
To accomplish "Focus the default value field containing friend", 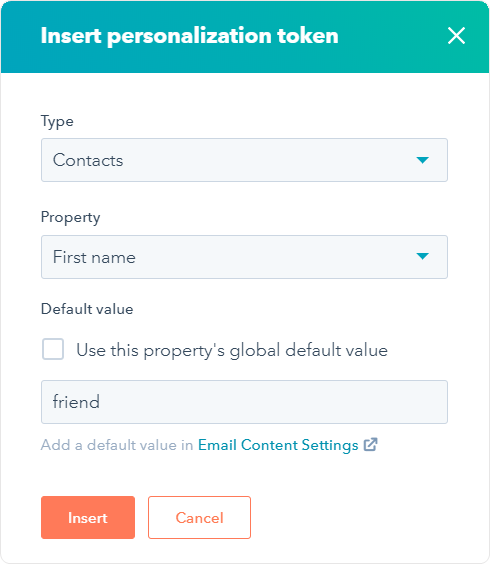I will pyautogui.click(x=244, y=402).
